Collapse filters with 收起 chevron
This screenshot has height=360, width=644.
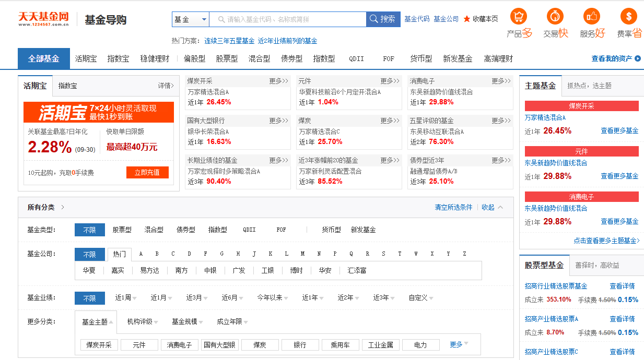tap(493, 207)
